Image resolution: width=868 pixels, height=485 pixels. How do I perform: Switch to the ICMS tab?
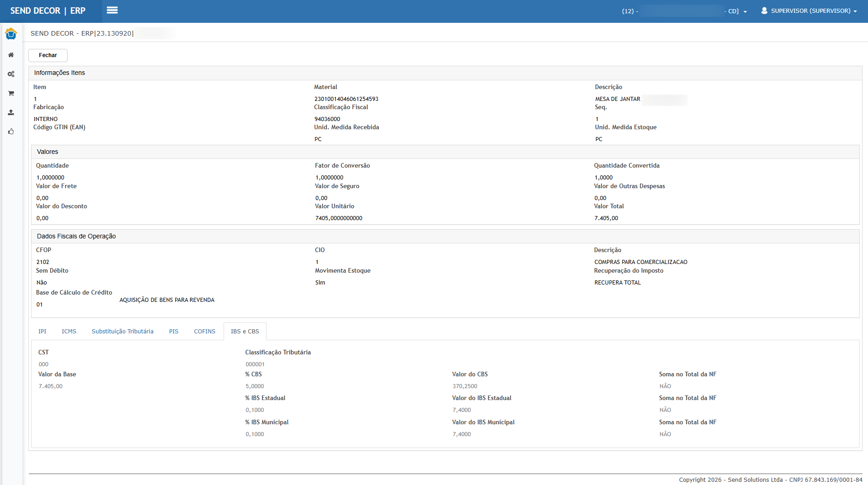click(x=69, y=332)
